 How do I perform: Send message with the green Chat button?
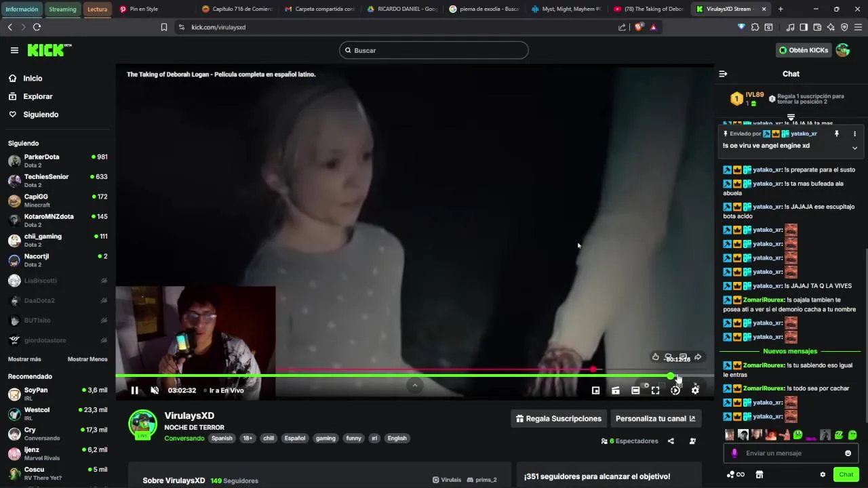(846, 474)
